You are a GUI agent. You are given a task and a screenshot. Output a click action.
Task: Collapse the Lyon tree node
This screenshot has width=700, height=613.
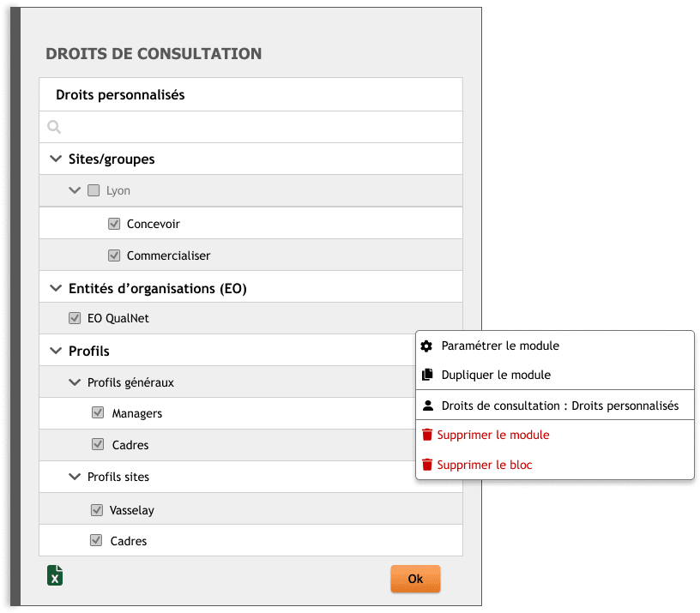click(x=75, y=190)
